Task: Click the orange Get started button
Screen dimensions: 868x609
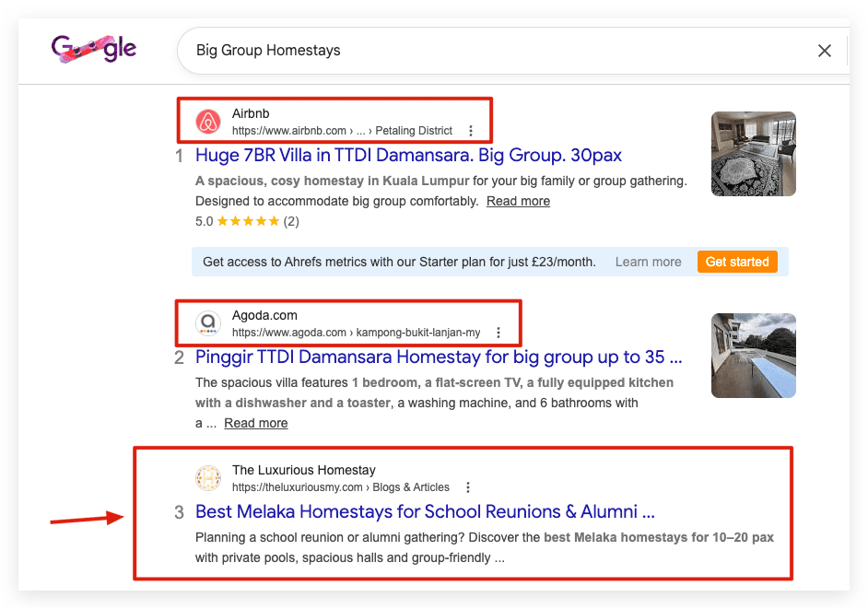Action: pos(737,262)
